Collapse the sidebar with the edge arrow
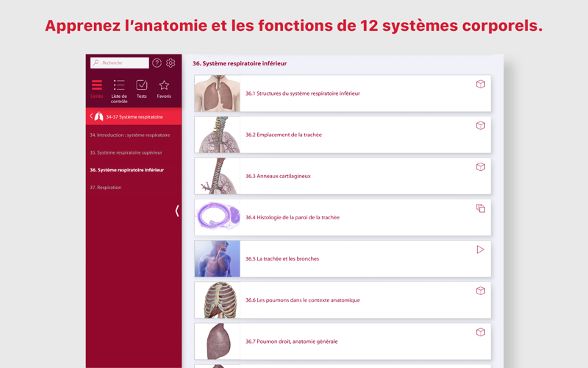 [x=177, y=211]
